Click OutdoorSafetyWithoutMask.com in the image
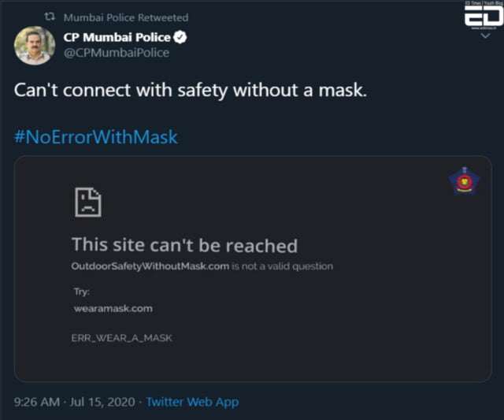The image size is (504, 420). tap(150, 266)
